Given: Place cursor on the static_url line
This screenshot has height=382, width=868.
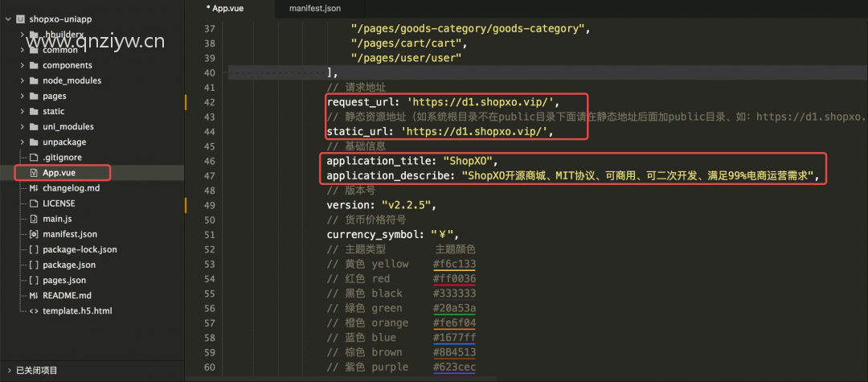Looking at the screenshot, I should pyautogui.click(x=440, y=132).
